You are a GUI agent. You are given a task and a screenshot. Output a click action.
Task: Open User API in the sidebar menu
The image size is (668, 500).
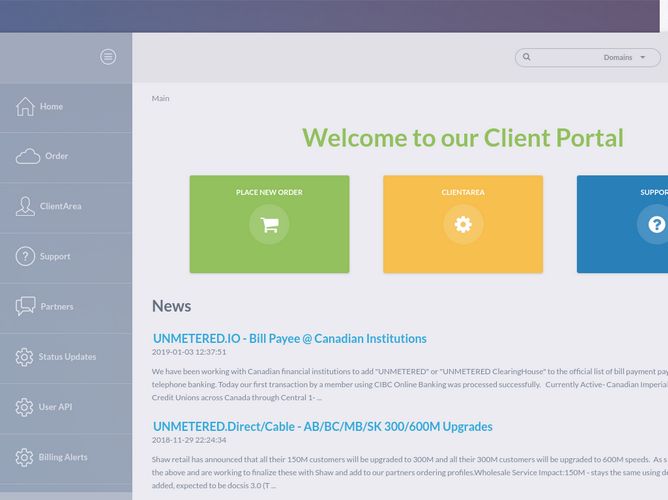66,409
